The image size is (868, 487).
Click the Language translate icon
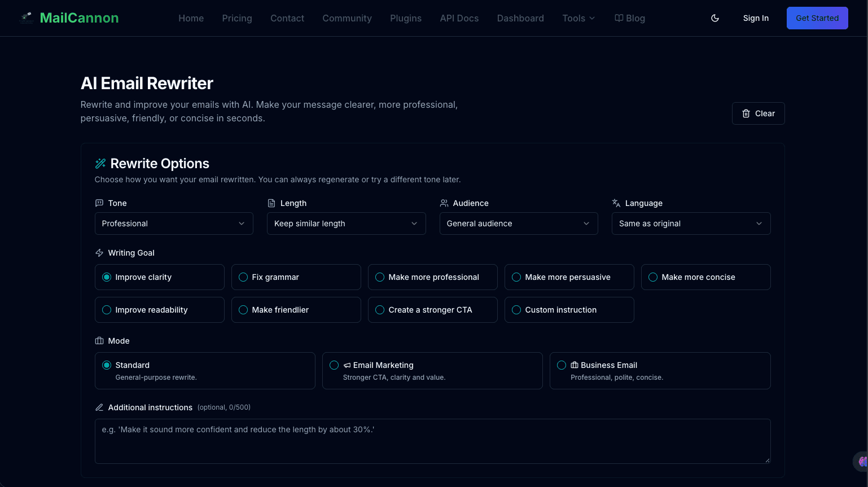pos(616,203)
